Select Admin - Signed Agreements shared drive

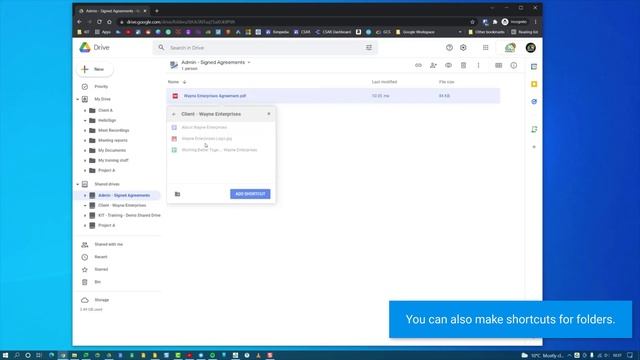click(x=124, y=196)
